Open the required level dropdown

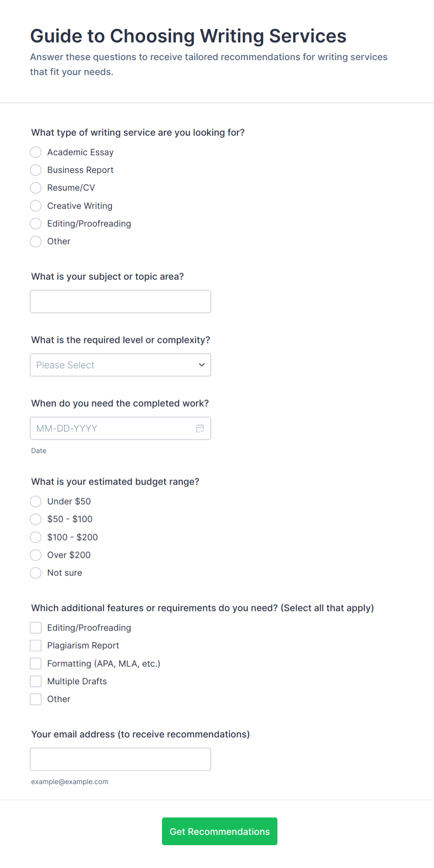[120, 365]
